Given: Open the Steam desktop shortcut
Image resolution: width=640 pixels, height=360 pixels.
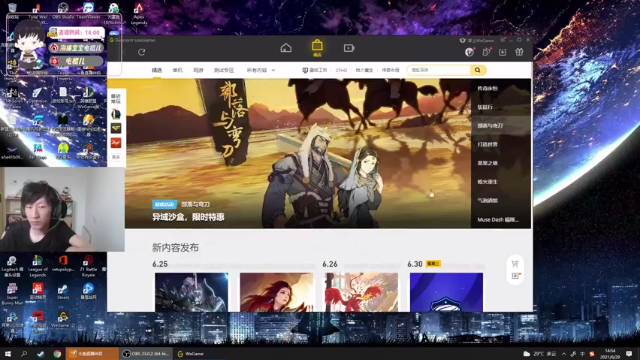Looking at the screenshot, I should (x=62, y=292).
